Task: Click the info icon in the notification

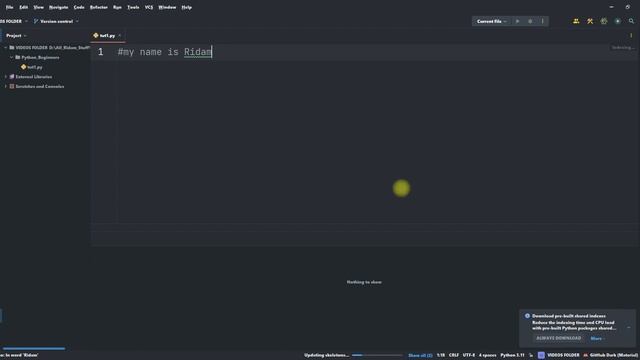Action: [527, 316]
